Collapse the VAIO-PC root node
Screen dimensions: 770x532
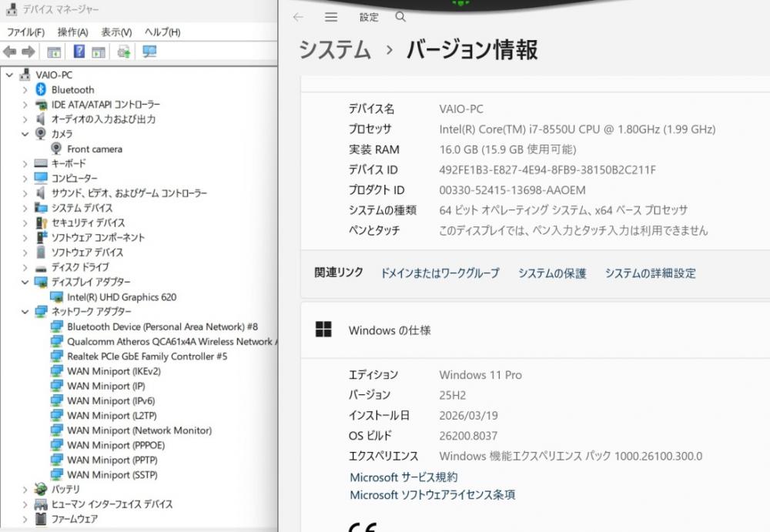(9, 75)
